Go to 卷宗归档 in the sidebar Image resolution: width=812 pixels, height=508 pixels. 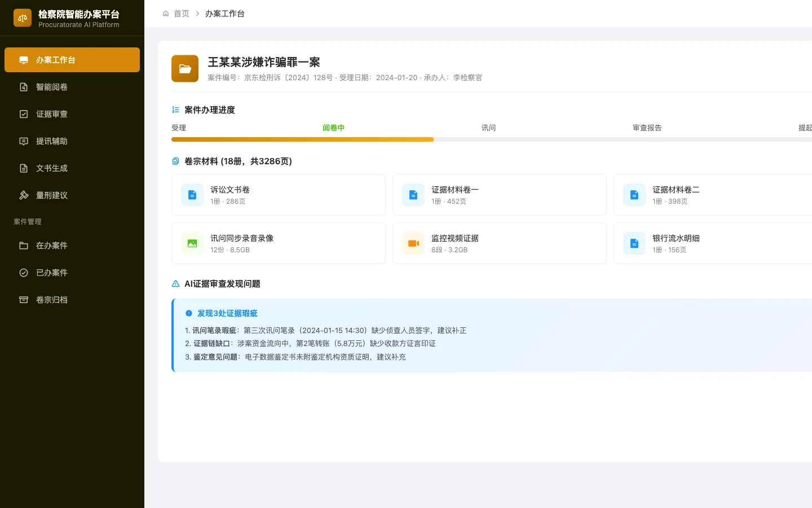(x=72, y=300)
